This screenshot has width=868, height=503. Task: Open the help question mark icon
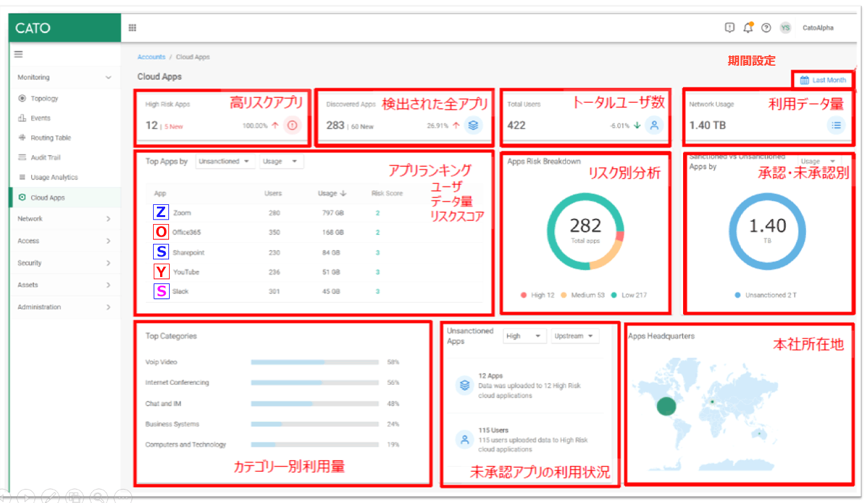coord(767,27)
